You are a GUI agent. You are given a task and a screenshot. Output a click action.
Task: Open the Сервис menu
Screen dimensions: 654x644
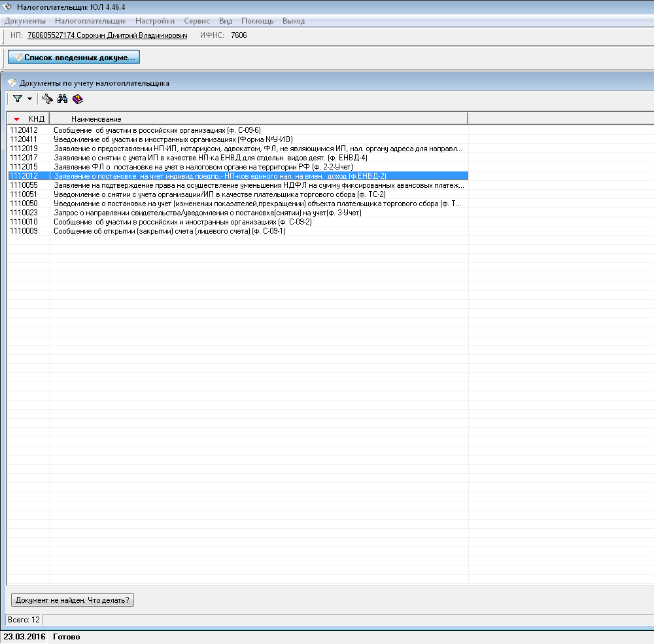click(x=197, y=21)
